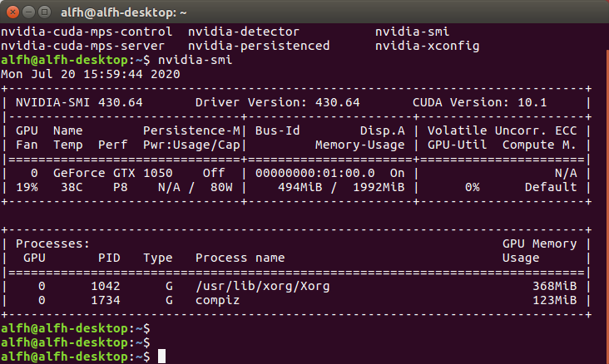Click the text nvidia-detector

(244, 32)
